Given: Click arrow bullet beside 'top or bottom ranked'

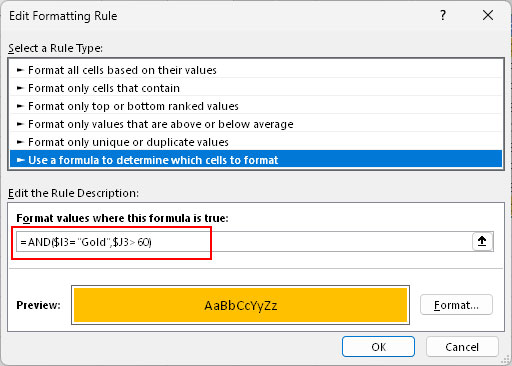Looking at the screenshot, I should pos(20,106).
